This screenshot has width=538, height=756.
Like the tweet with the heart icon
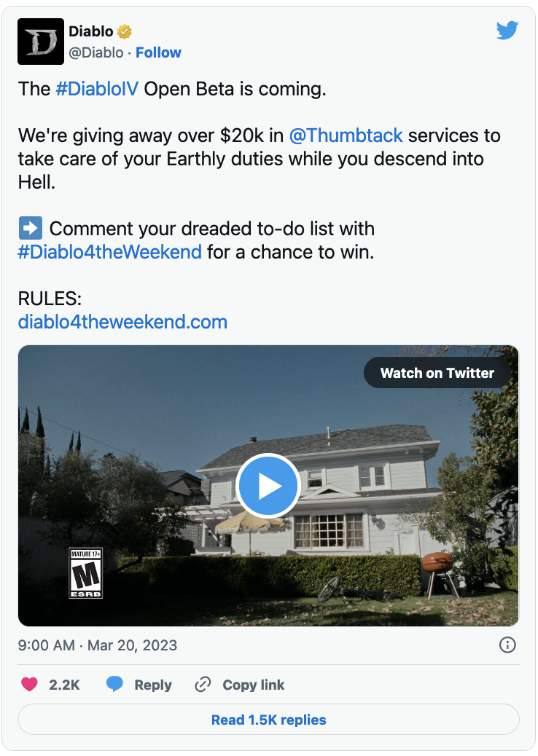point(29,685)
